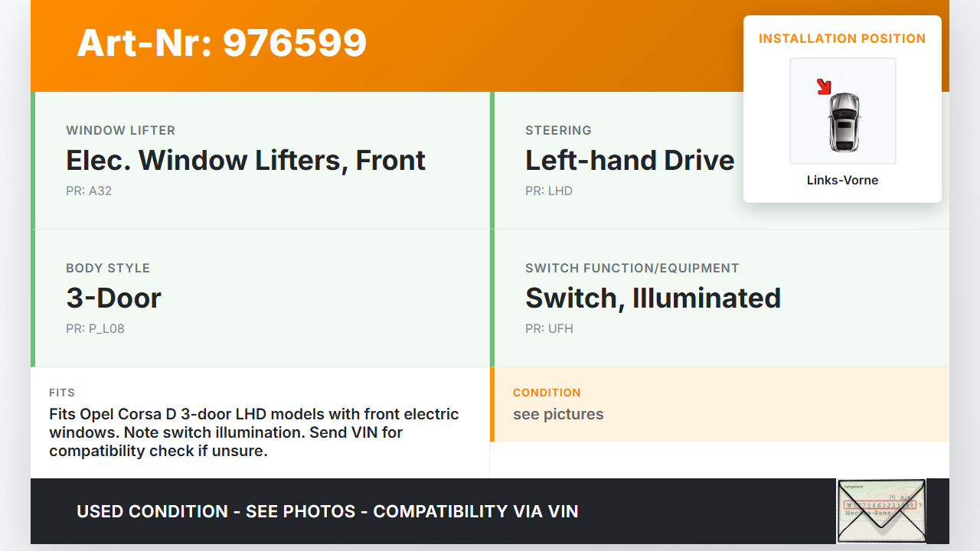
Task: Click the Used Condition footer banner text
Action: coord(327,511)
